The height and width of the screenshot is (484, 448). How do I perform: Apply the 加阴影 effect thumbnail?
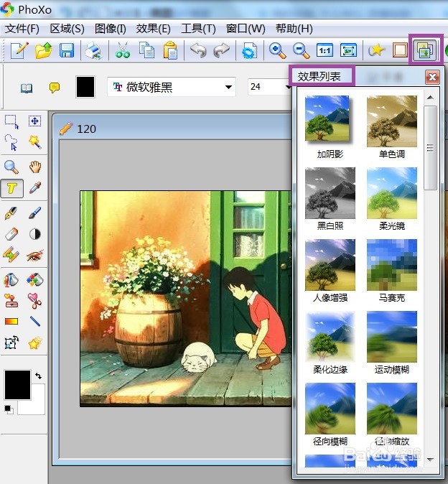click(x=330, y=121)
